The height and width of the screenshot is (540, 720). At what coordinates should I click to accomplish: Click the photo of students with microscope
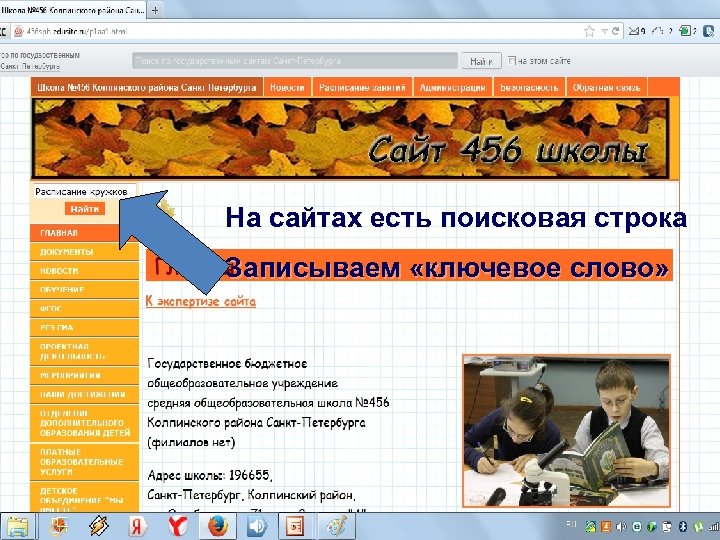[x=567, y=430]
